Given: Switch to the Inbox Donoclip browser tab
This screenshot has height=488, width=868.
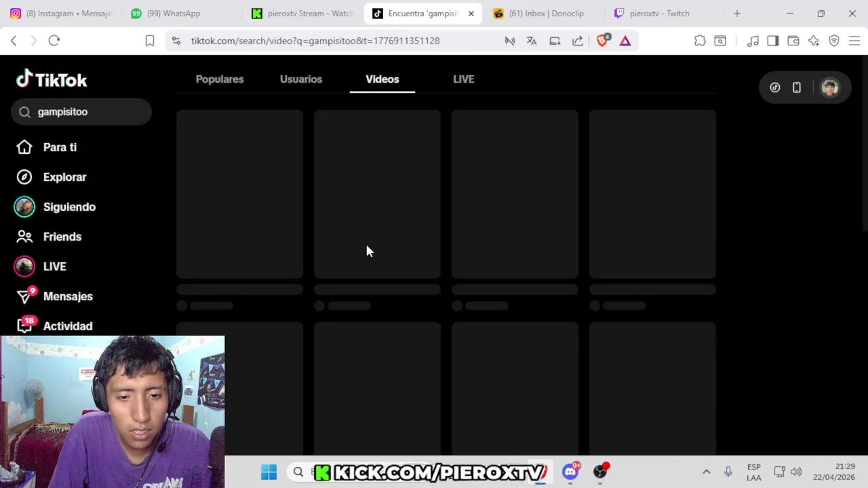Looking at the screenshot, I should pyautogui.click(x=544, y=14).
